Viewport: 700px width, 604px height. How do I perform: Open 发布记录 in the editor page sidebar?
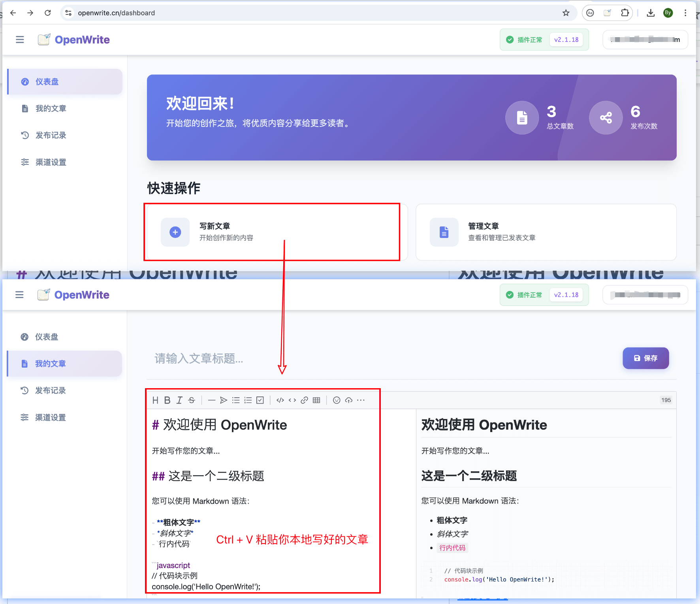pos(64,391)
